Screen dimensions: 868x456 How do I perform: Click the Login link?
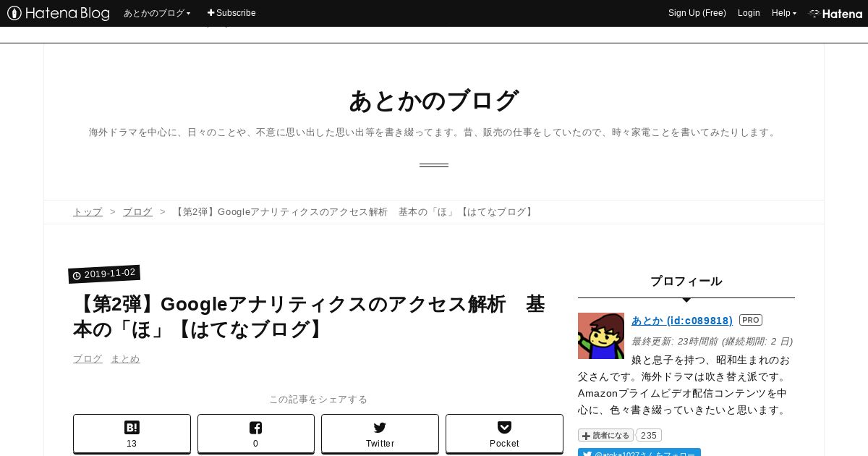tap(749, 13)
